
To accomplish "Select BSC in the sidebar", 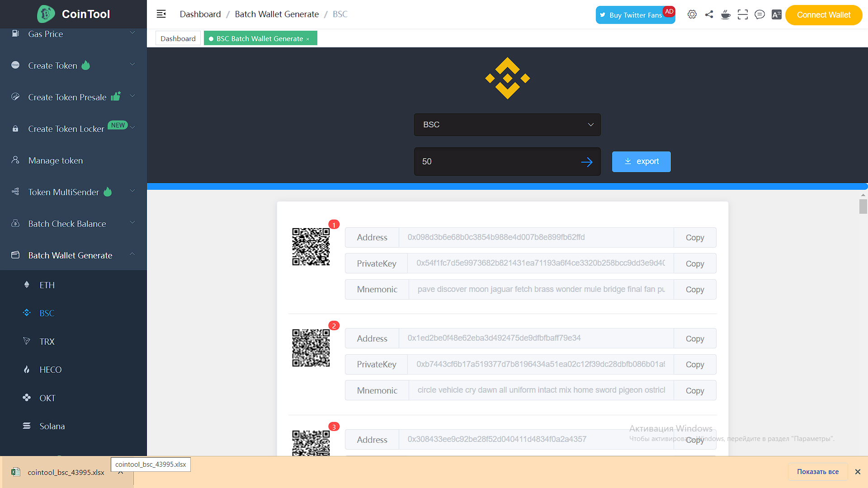I will [47, 313].
